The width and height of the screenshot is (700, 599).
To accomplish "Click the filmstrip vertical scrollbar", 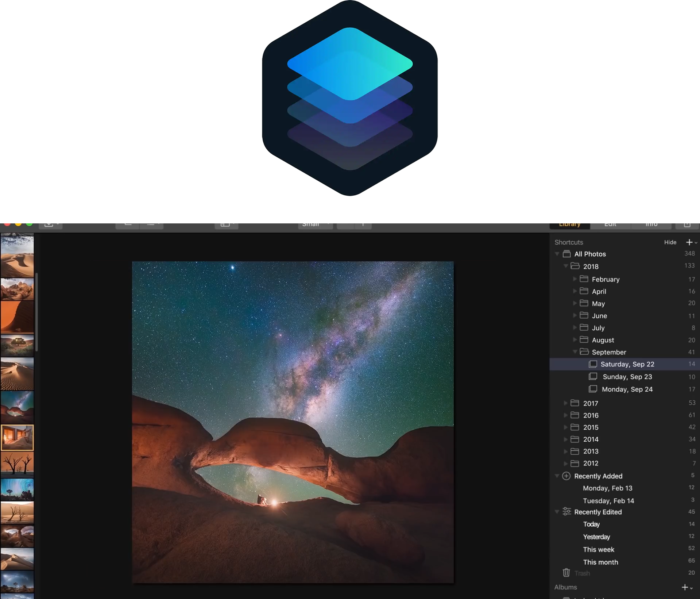I will tap(36, 312).
